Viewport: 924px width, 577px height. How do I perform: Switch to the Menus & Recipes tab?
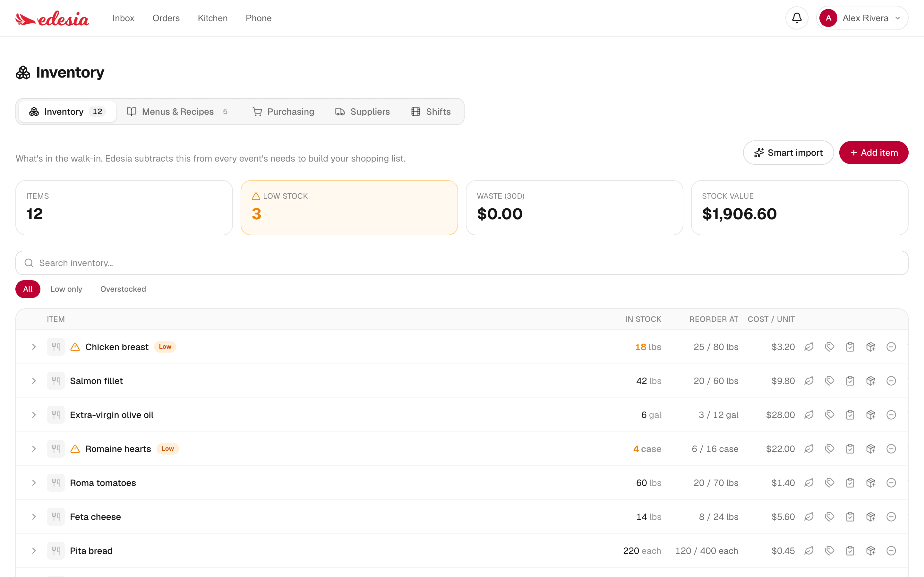pyautogui.click(x=177, y=112)
